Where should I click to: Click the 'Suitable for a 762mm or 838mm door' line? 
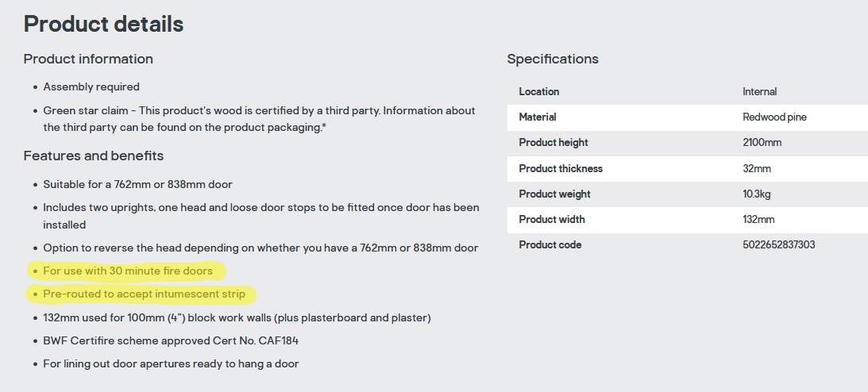137,184
